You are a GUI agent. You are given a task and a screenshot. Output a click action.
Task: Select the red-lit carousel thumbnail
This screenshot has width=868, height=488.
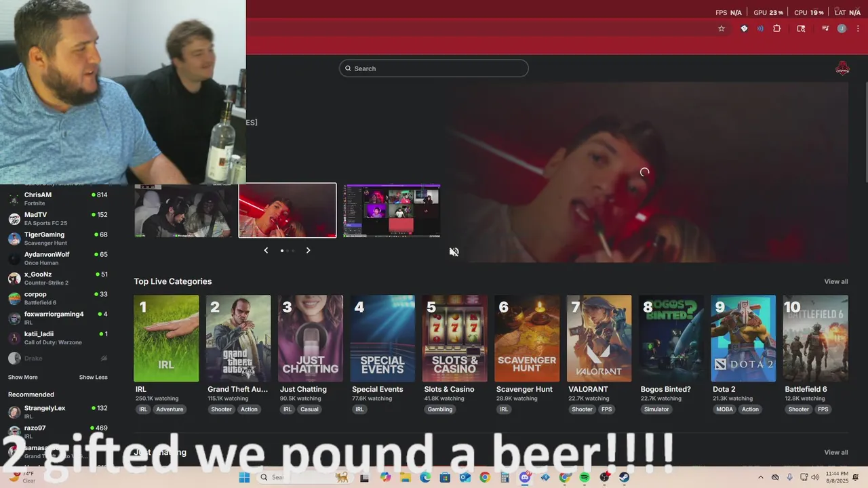coord(288,210)
